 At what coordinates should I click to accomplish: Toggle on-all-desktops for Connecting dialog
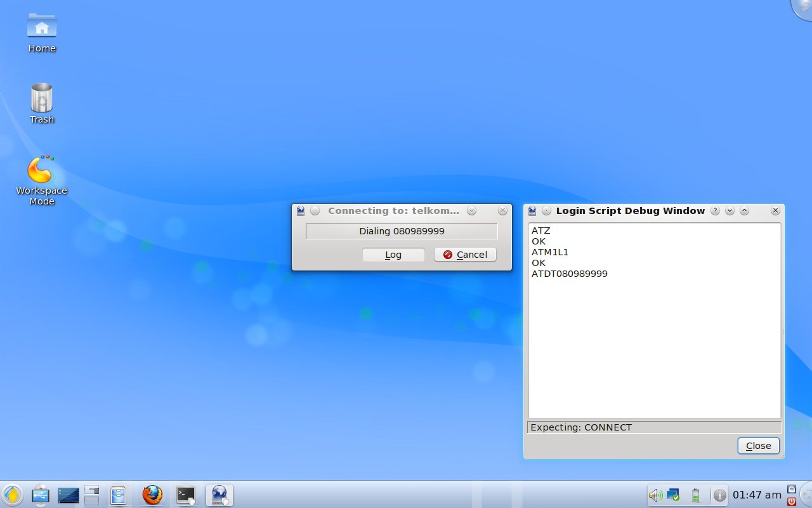click(x=315, y=211)
